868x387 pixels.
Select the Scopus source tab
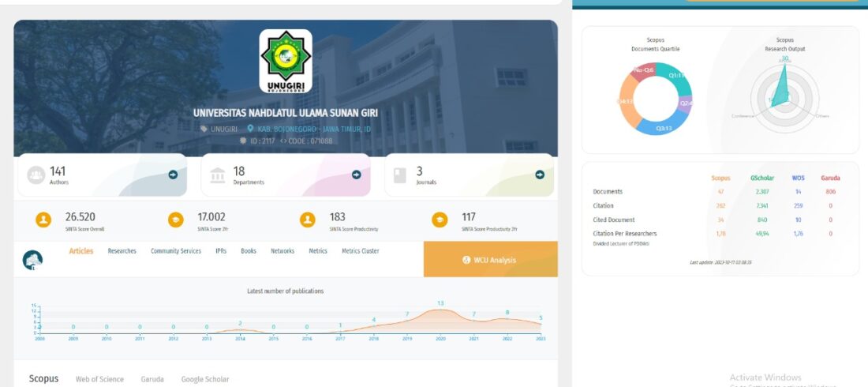tap(43, 378)
